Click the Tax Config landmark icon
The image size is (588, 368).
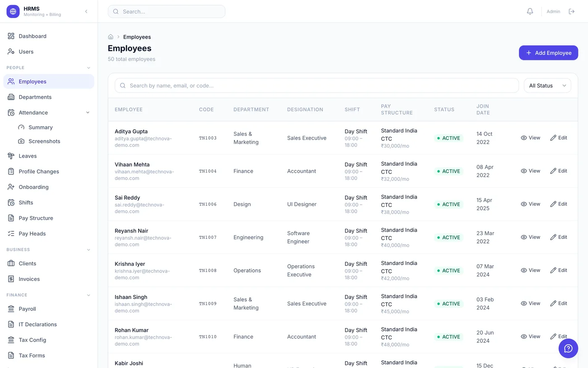coord(11,340)
